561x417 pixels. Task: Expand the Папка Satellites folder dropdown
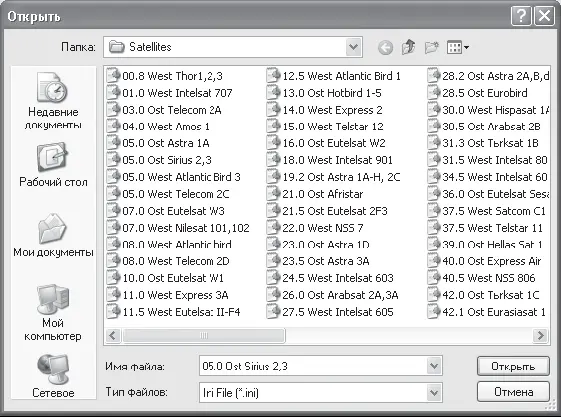pyautogui.click(x=353, y=47)
